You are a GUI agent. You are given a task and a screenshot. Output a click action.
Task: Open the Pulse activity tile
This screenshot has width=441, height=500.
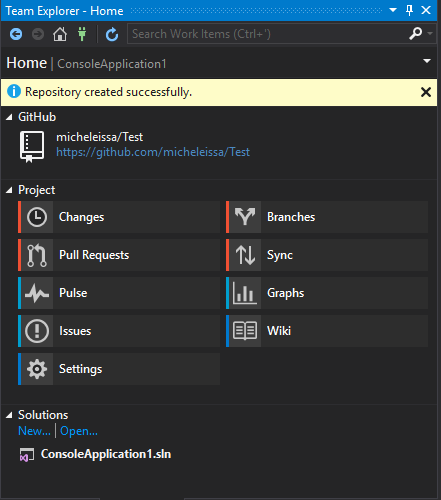pyautogui.click(x=119, y=293)
